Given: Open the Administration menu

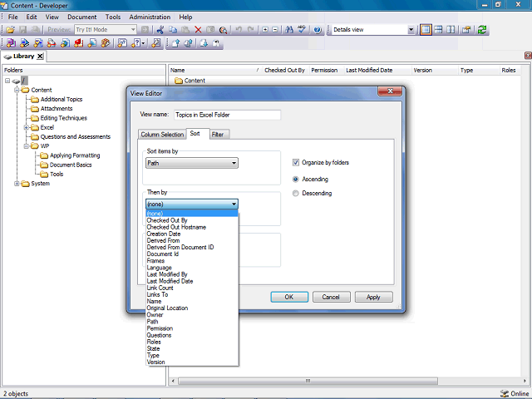Looking at the screenshot, I should tap(150, 17).
